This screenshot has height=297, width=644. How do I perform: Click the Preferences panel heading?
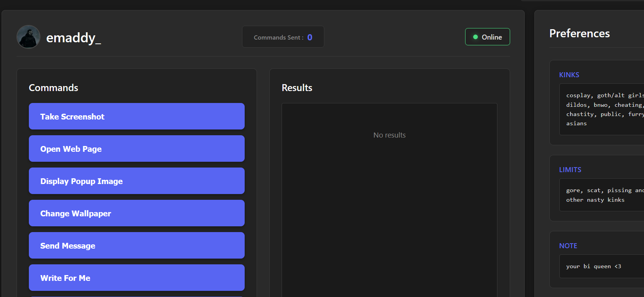(579, 34)
